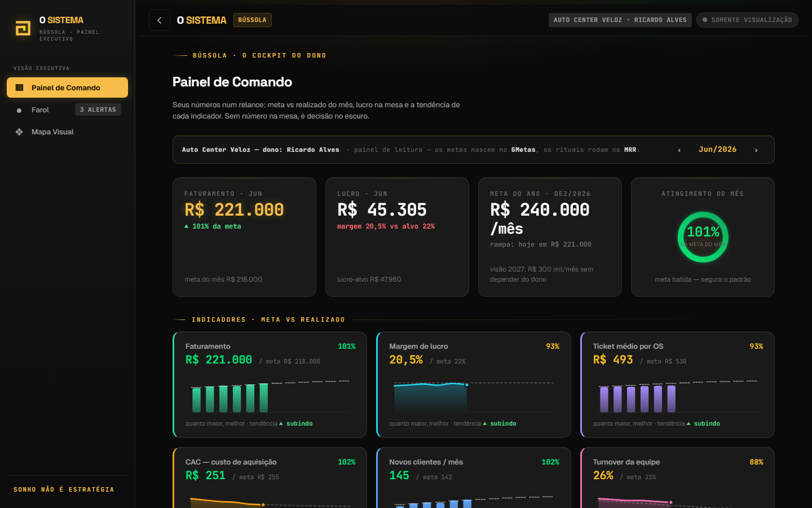The image size is (812, 508).
Task: Open Painel de Comando in the sidebar
Action: click(67, 87)
